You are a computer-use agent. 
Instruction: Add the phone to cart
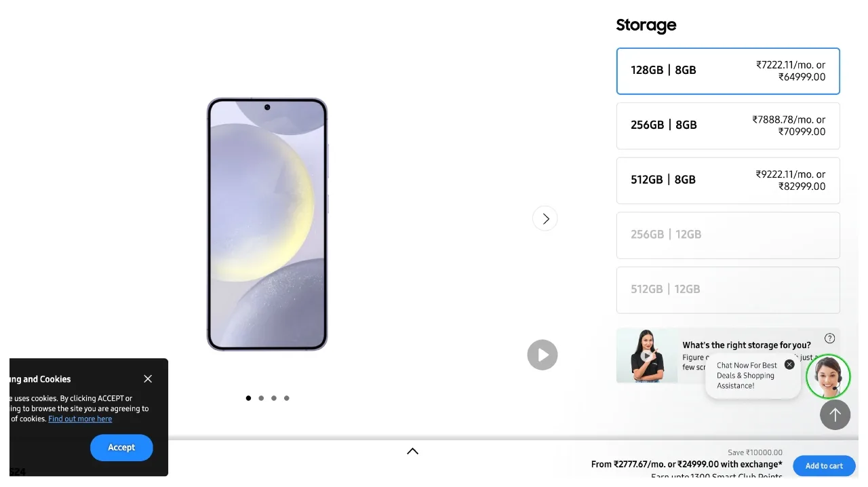point(824,466)
